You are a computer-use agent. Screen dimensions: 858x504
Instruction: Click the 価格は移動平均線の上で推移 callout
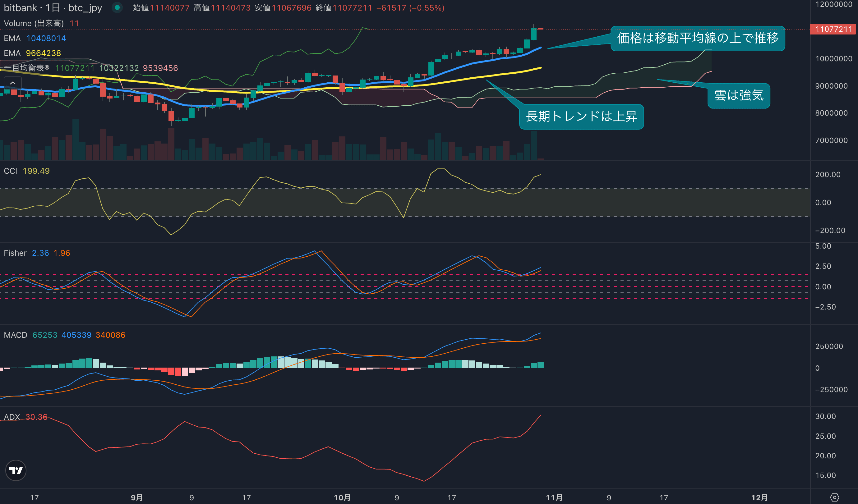click(x=697, y=38)
